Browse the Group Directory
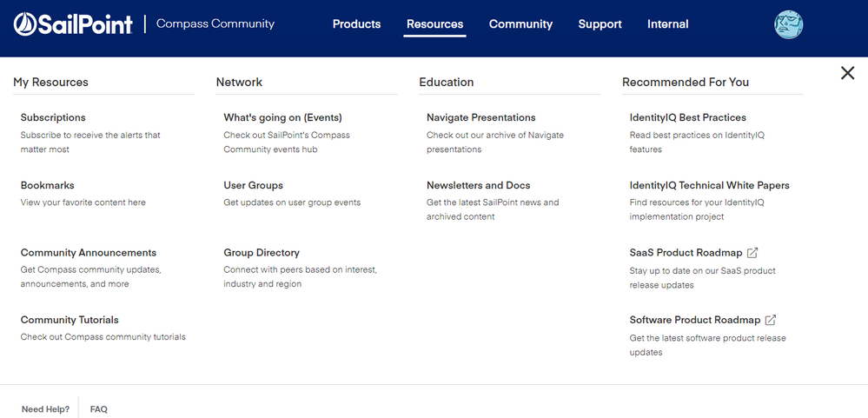This screenshot has width=868, height=418. (x=262, y=253)
